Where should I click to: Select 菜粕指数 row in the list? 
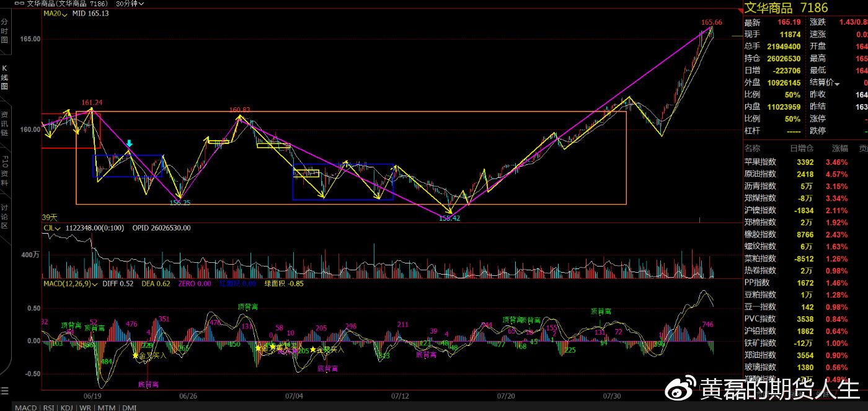805,259
